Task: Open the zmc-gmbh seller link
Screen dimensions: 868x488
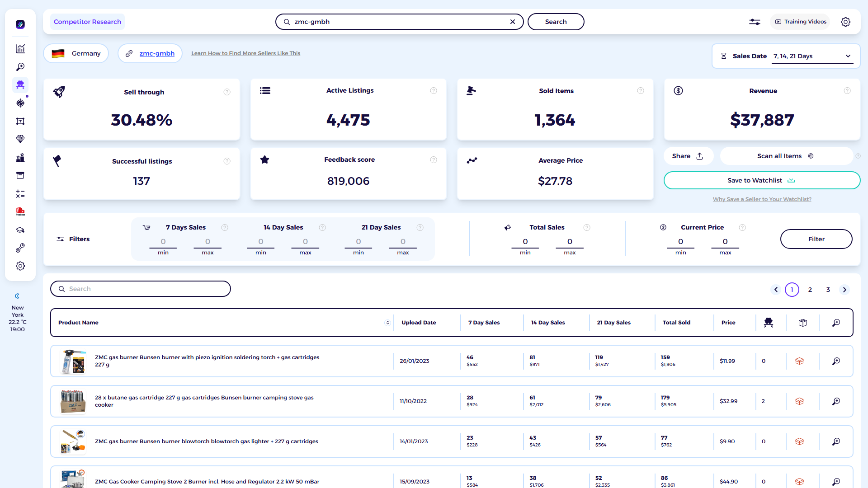Action: [156, 53]
